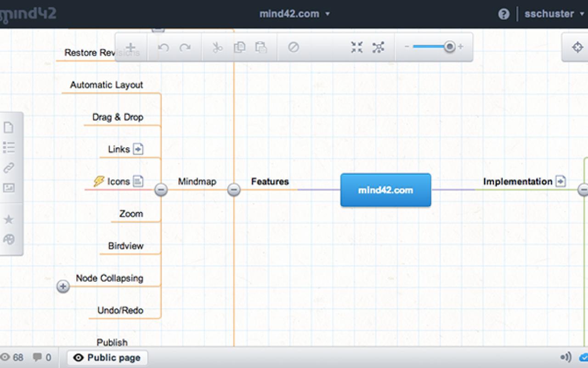
Task: Select the central mind42.com node
Action: tap(385, 190)
